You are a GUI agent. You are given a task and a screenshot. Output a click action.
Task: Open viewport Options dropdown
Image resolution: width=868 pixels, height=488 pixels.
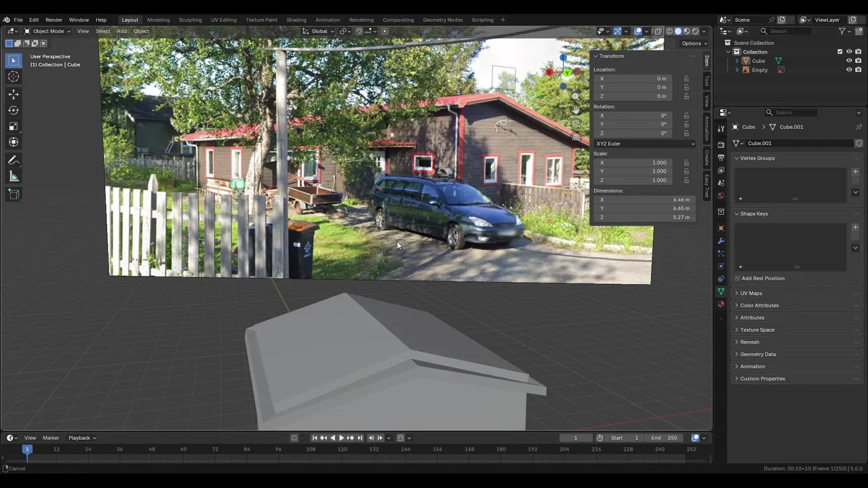click(694, 43)
